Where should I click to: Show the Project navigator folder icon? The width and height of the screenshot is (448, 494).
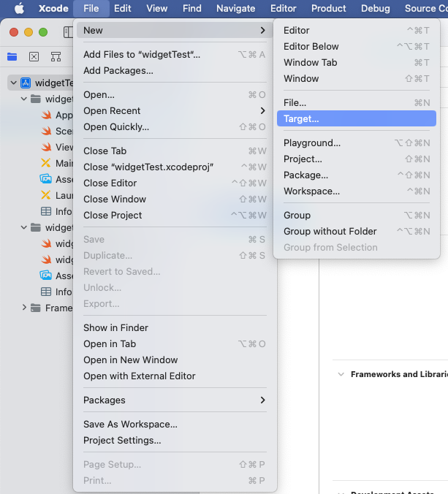click(x=12, y=57)
